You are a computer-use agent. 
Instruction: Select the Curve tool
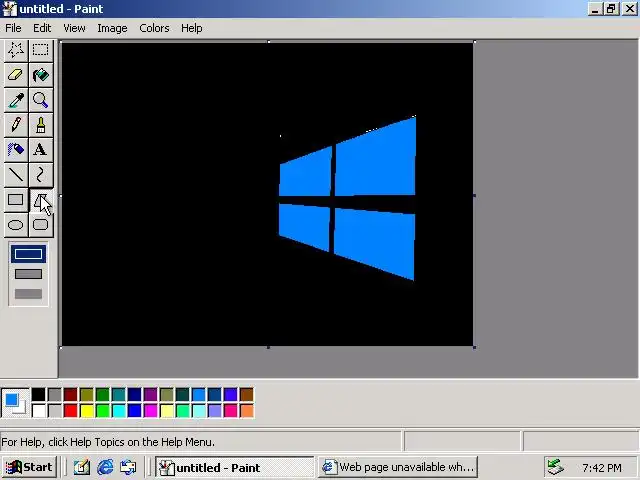pos(41,175)
